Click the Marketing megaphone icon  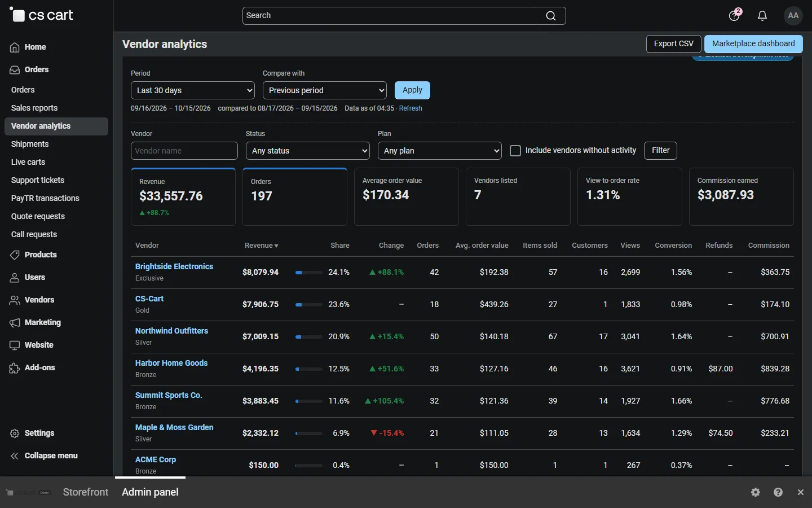tap(15, 323)
